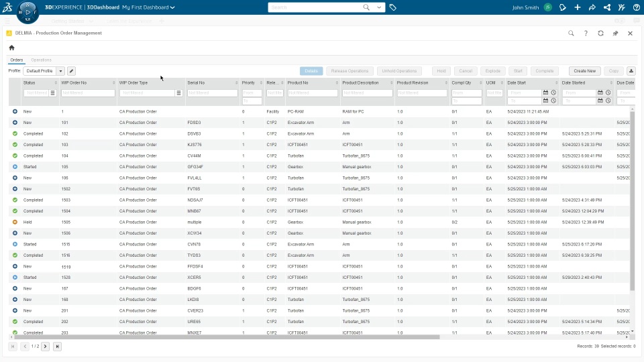Open the tools icon in top bar
This screenshot has width=644, height=362.
point(621,7)
